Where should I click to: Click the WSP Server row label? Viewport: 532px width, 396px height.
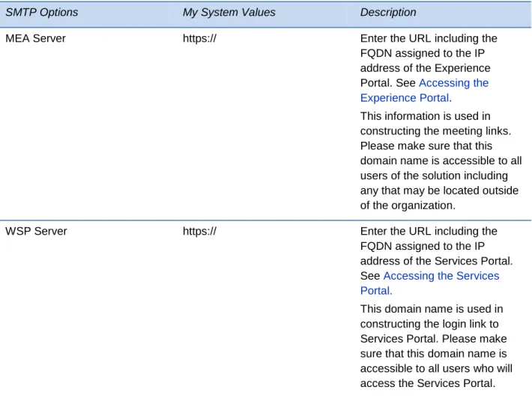tap(36, 231)
